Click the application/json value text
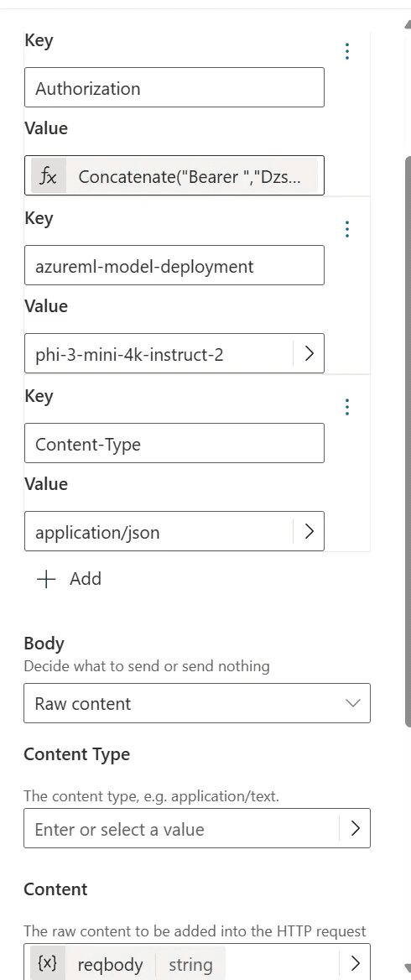This screenshot has height=980, width=411. point(97,533)
